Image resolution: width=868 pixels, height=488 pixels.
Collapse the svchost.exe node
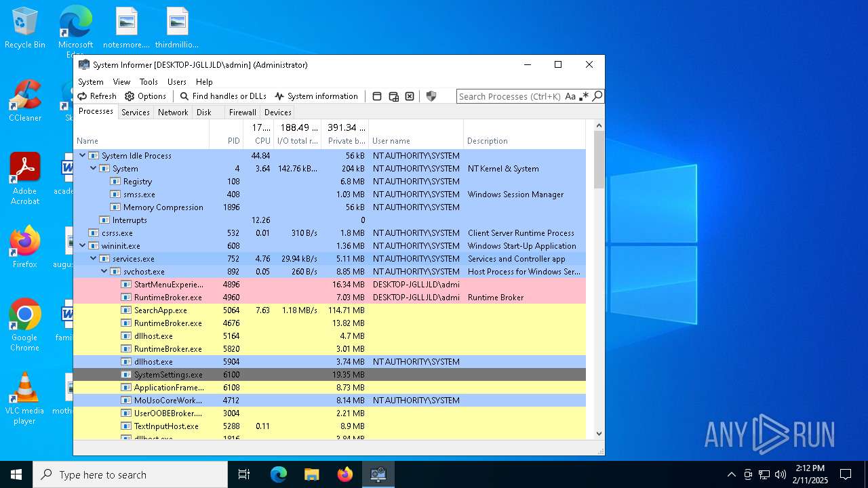(x=104, y=271)
